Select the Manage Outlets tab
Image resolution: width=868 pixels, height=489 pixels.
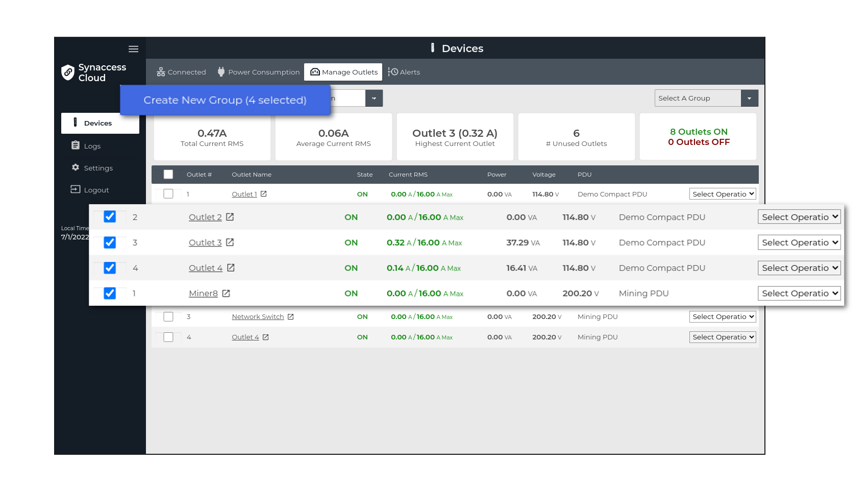coord(343,72)
